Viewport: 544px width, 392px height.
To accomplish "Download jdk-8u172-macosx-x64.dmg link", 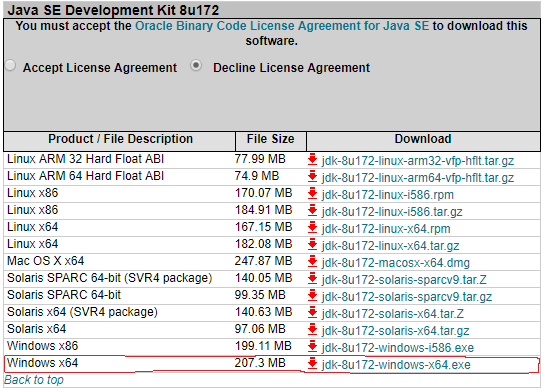I will (396, 263).
